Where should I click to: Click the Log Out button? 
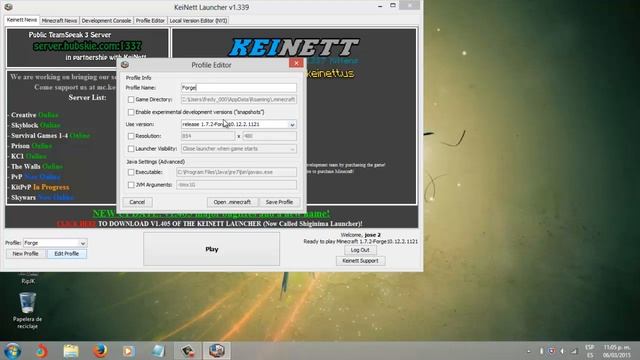point(360,250)
